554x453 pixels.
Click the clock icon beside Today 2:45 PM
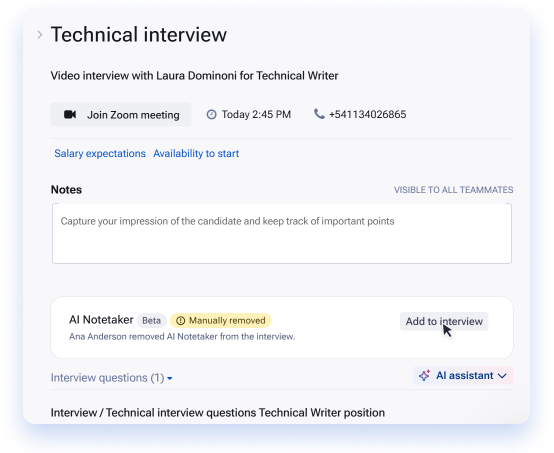[x=211, y=114]
